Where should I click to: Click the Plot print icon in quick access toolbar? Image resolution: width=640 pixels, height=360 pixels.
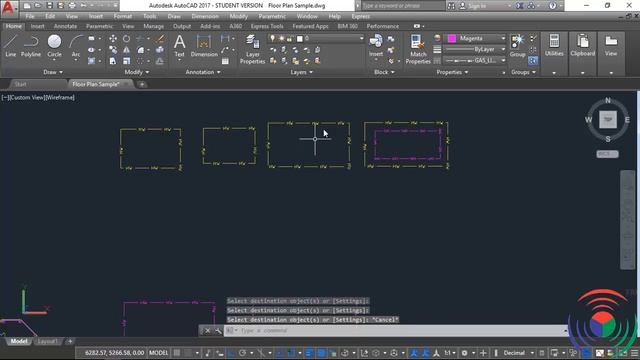coord(72,6)
